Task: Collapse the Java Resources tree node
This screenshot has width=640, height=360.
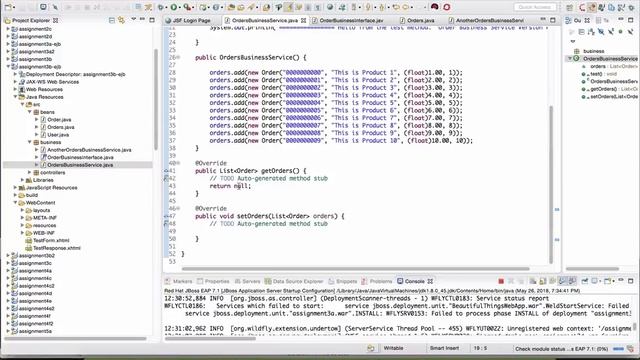Action: [x=16, y=97]
